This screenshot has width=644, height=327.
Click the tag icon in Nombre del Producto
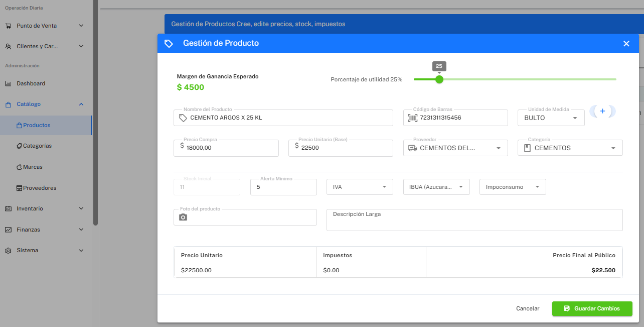pyautogui.click(x=183, y=118)
